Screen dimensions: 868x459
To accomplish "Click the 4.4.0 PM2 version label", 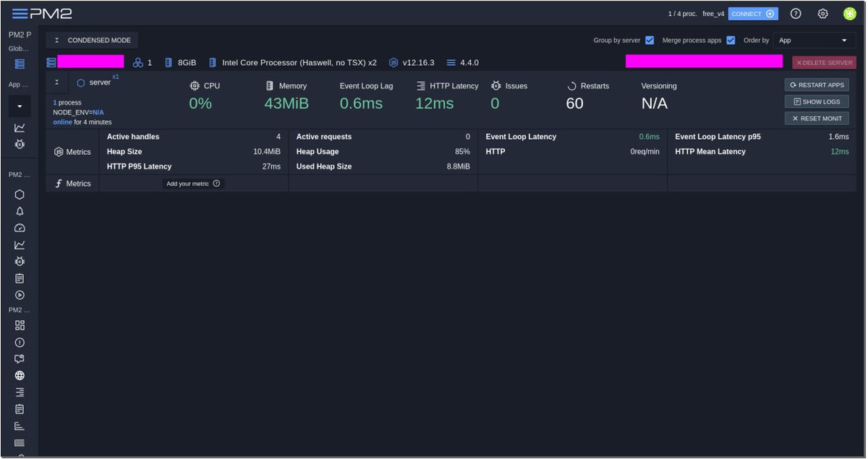I will 469,63.
